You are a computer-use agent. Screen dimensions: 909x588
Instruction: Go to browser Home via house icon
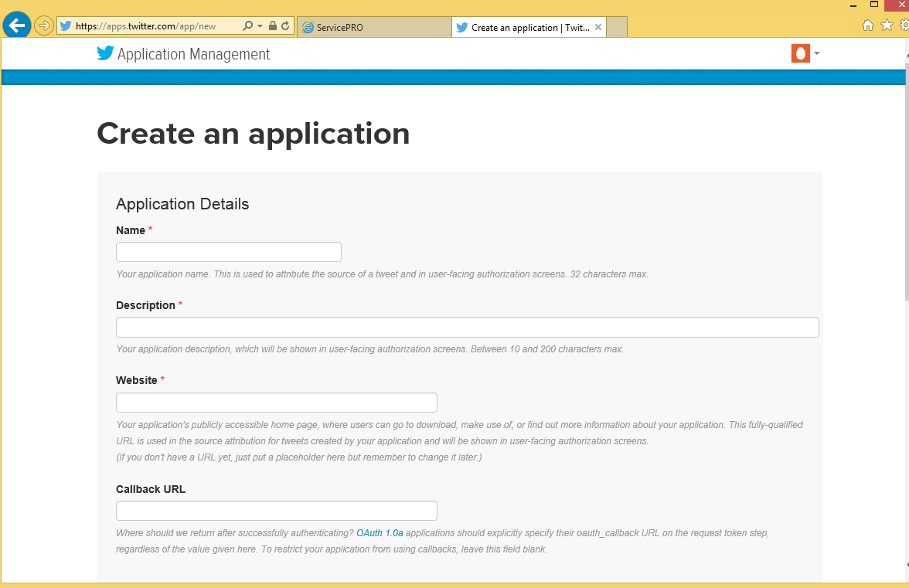coord(868,25)
